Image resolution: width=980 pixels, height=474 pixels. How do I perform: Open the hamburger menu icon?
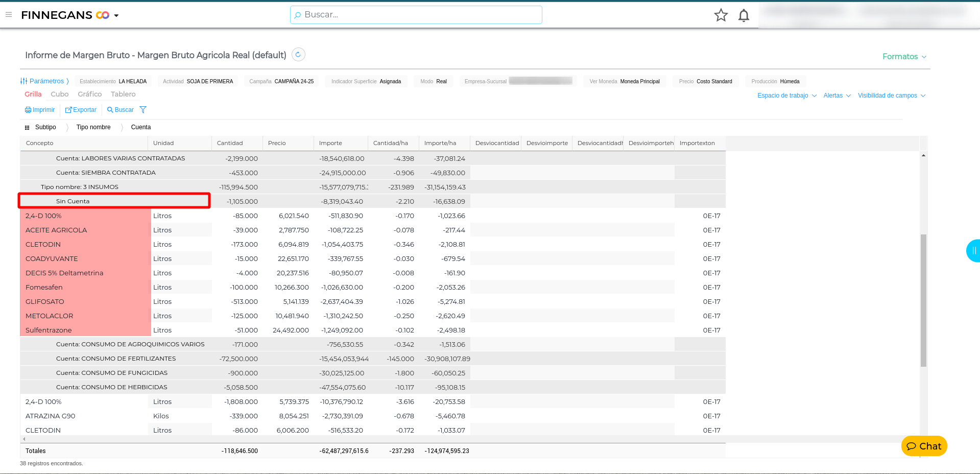point(9,15)
